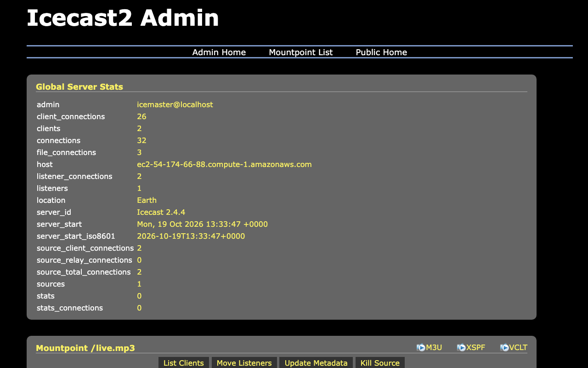The width and height of the screenshot is (588, 368).
Task: Click List Clients for /live.mp3
Action: pos(184,363)
